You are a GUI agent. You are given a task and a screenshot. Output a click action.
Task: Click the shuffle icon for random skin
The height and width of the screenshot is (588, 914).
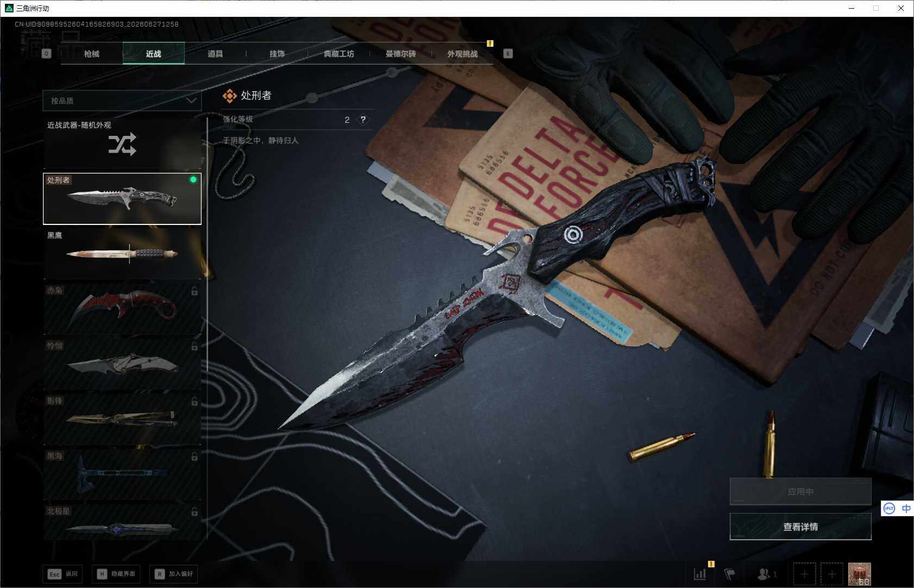[x=122, y=145]
